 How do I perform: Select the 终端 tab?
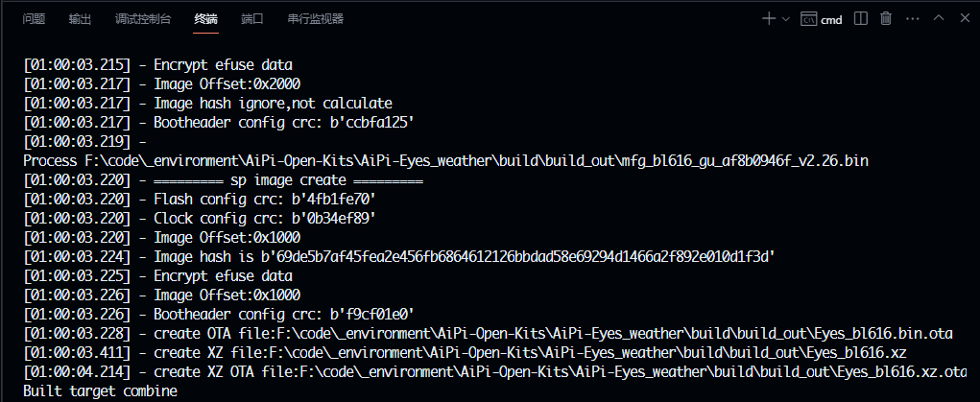[205, 19]
